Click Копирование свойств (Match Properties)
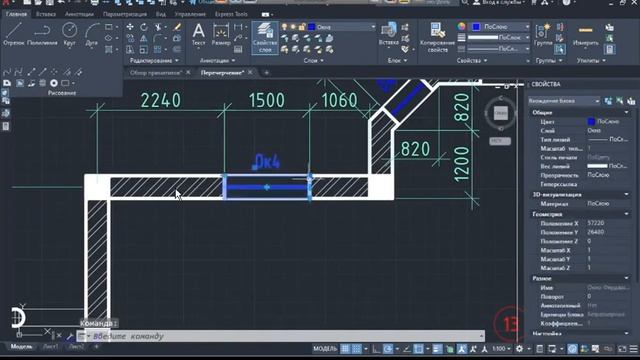 (x=437, y=38)
